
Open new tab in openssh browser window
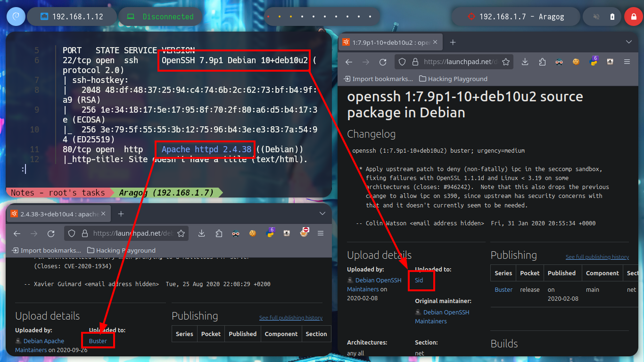click(453, 42)
